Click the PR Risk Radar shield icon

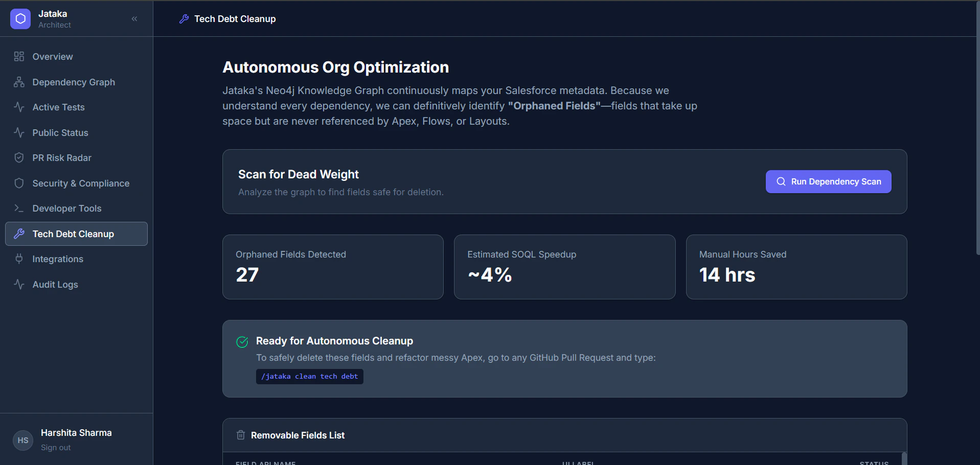pyautogui.click(x=19, y=157)
